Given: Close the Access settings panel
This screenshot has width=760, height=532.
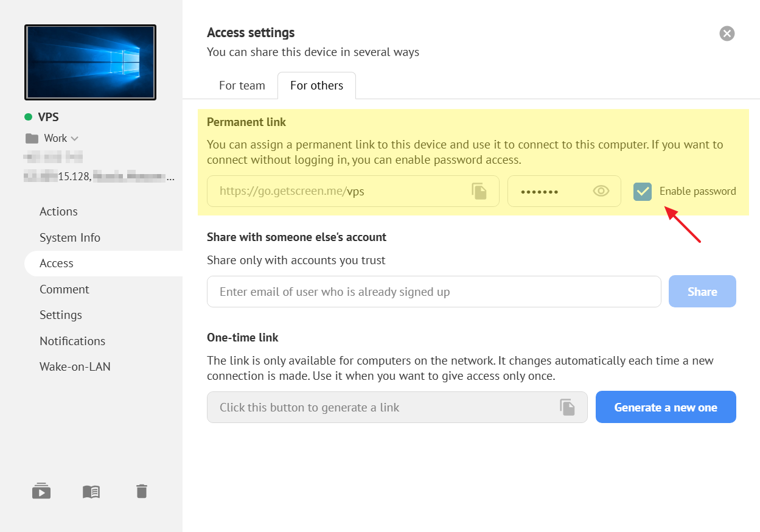Looking at the screenshot, I should coord(727,33).
